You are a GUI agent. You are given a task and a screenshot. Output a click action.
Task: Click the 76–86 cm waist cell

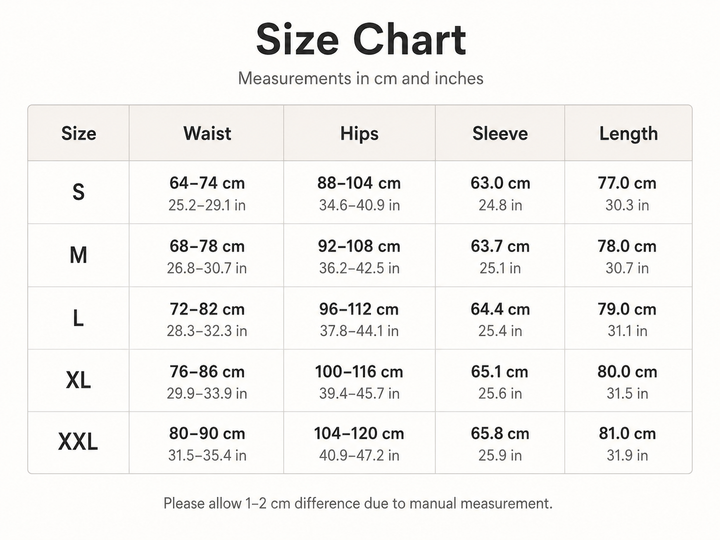(x=207, y=381)
